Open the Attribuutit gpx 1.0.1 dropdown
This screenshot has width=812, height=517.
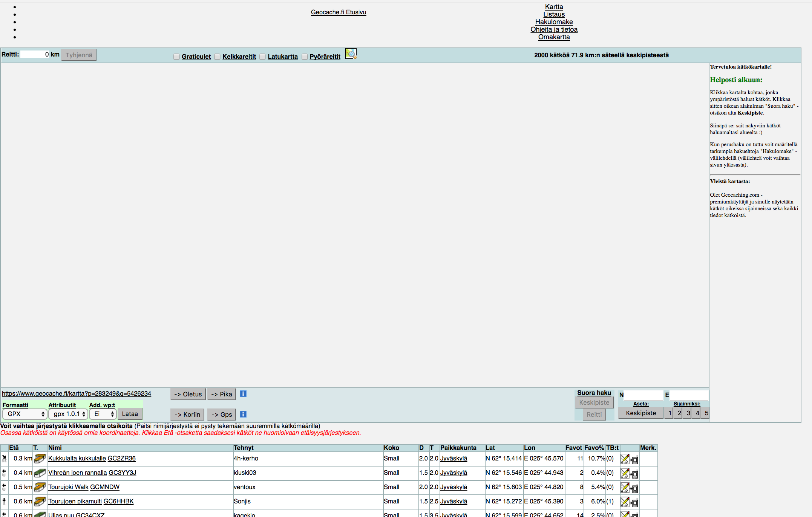click(68, 414)
